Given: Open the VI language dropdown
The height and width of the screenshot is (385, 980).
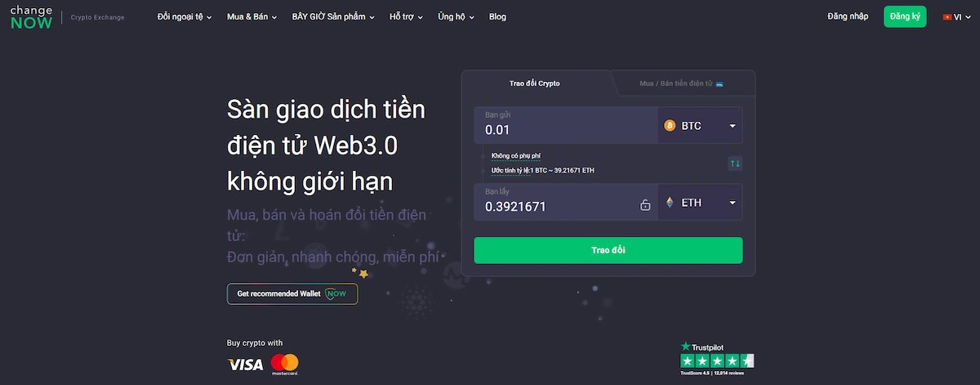Looking at the screenshot, I should pyautogui.click(x=956, y=16).
